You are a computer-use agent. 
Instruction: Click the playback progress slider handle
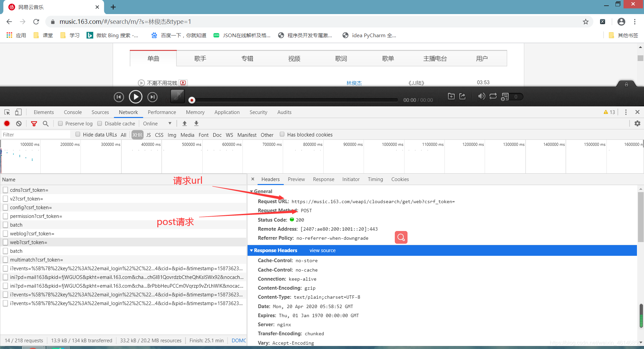(192, 100)
